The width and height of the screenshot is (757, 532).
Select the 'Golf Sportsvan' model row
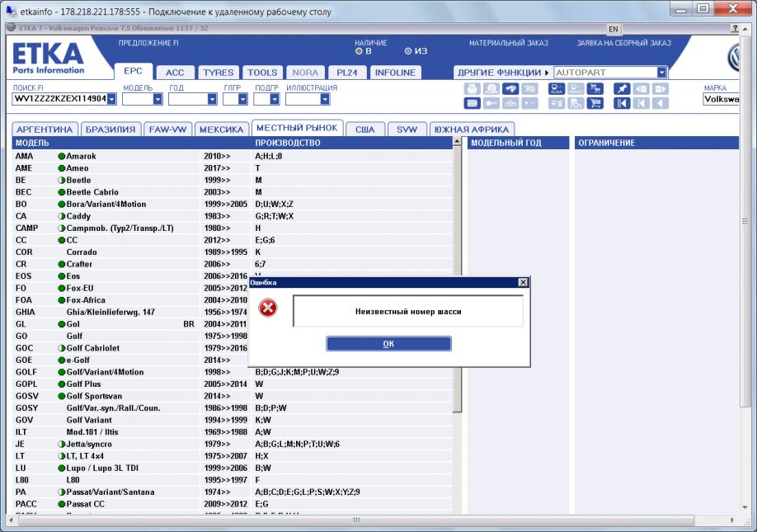[233, 396]
